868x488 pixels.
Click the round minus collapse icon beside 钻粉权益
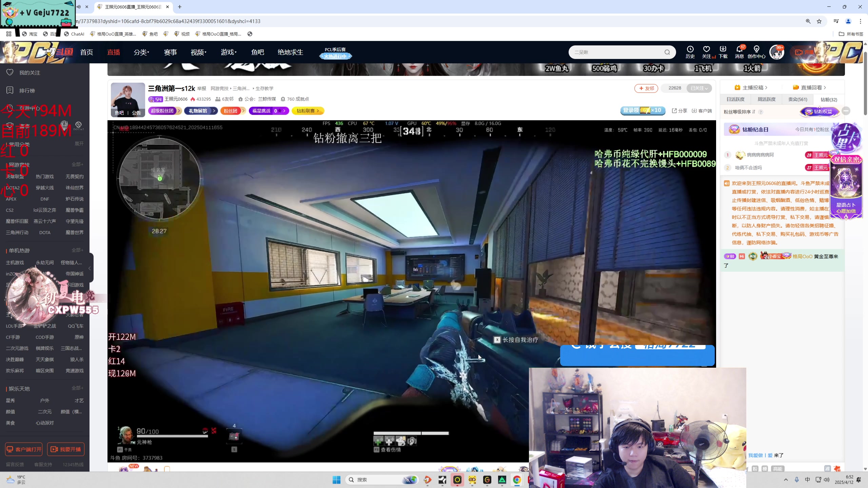(846, 111)
